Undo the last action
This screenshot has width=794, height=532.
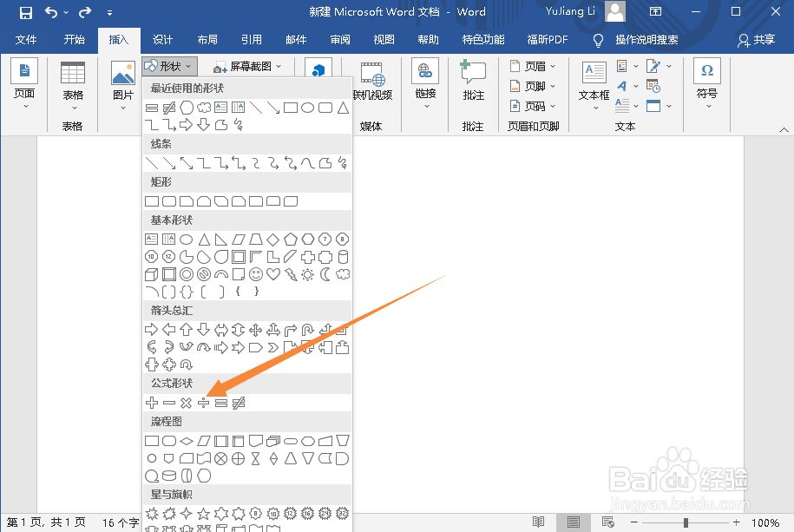point(51,12)
